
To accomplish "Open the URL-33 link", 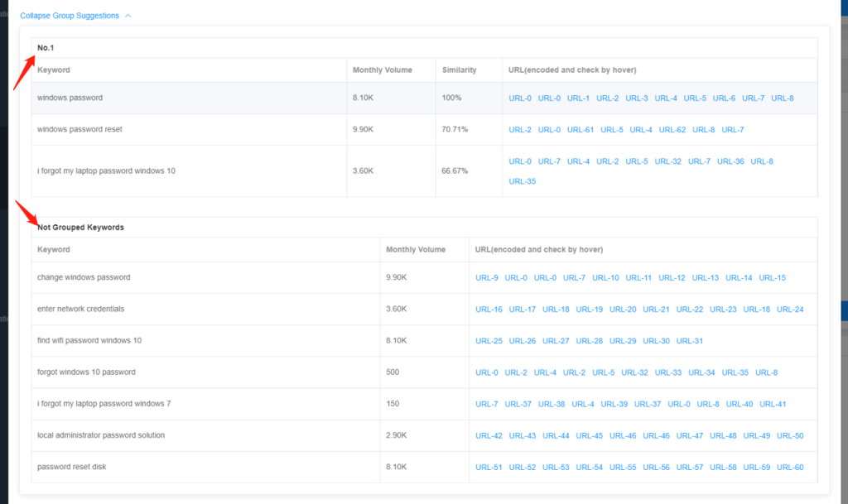I will [x=668, y=372].
